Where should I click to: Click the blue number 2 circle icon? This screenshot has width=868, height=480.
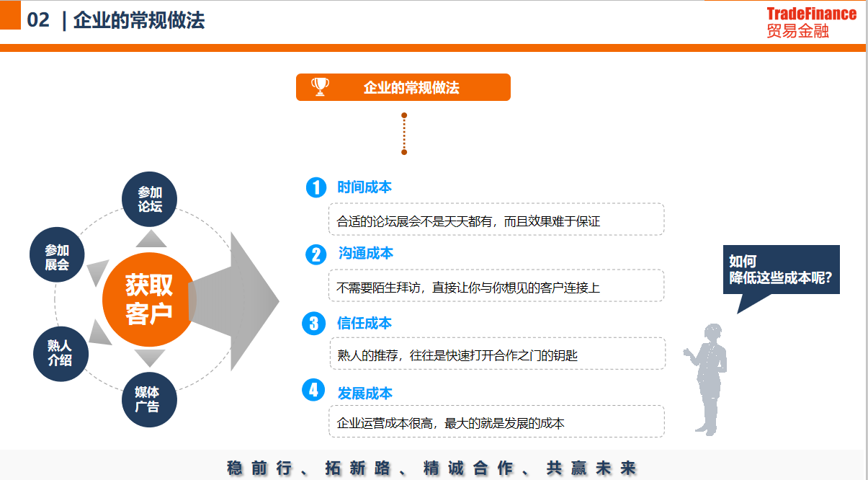tap(316, 254)
